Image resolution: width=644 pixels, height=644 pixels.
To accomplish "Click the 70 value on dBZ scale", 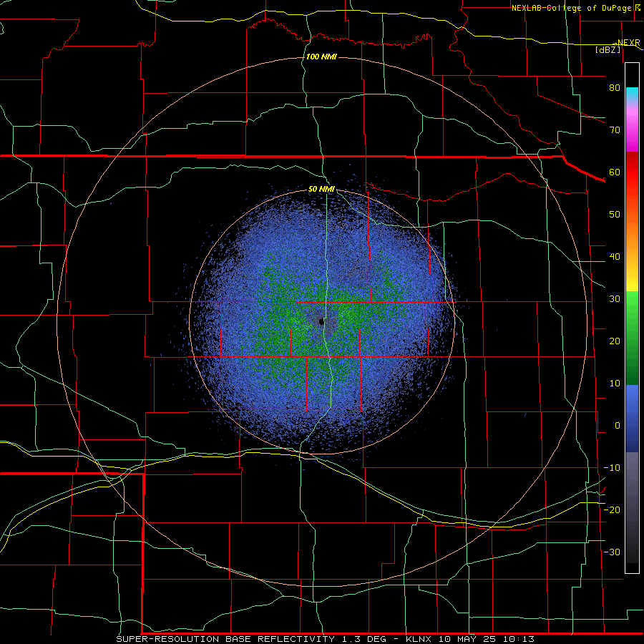I will (x=615, y=130).
